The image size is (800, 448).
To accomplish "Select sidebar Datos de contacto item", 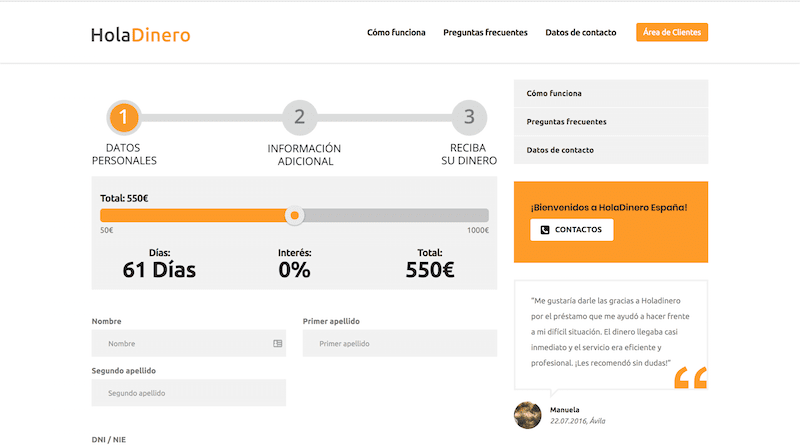I will (611, 150).
